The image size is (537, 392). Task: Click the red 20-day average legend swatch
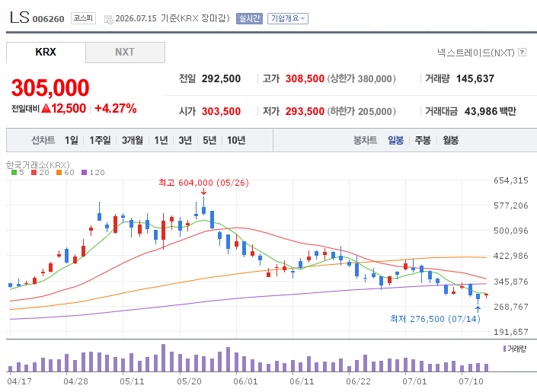point(34,173)
